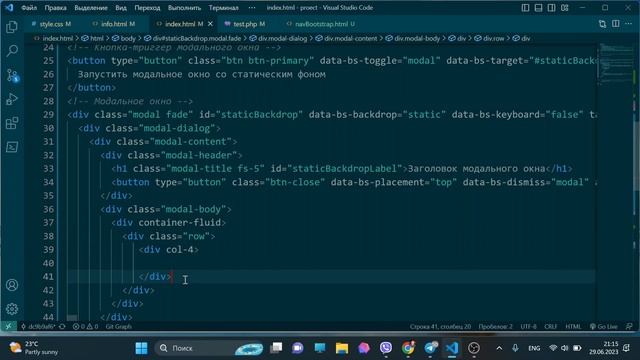This screenshot has height=360, width=640.
Task: Click the remote window indicator in status bar
Action: [x=8, y=327]
